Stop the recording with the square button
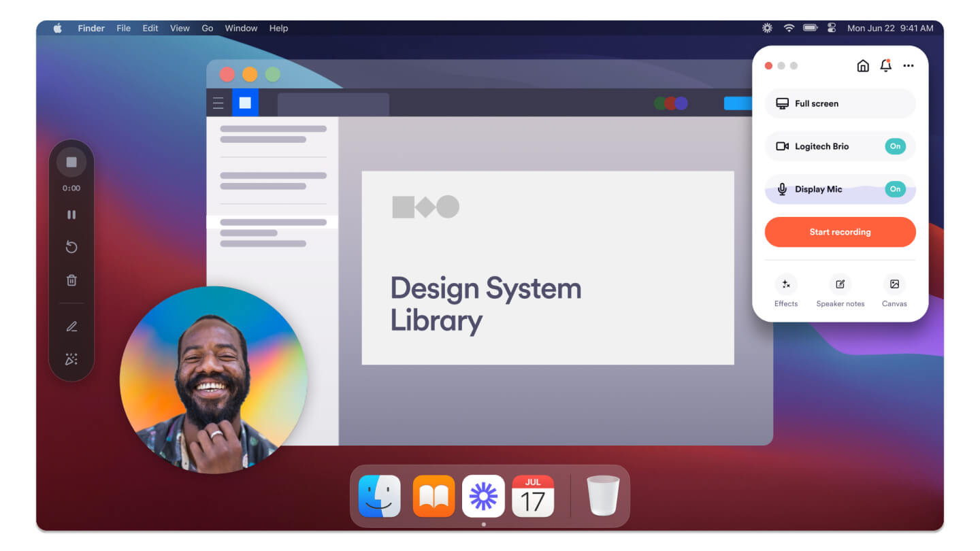980x551 pixels. [71, 161]
